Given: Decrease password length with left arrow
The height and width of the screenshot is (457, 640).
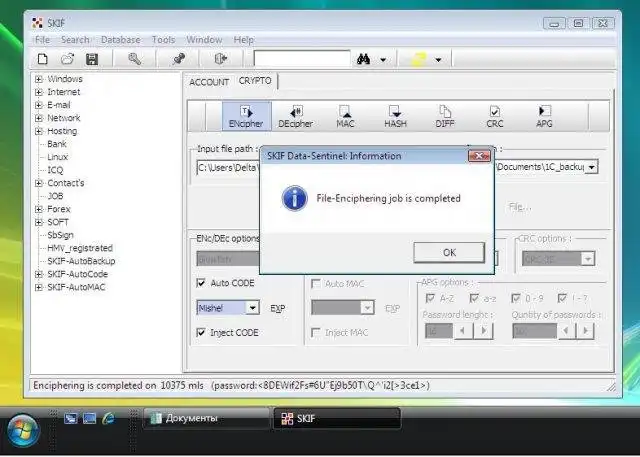Looking at the screenshot, I should [x=463, y=331].
